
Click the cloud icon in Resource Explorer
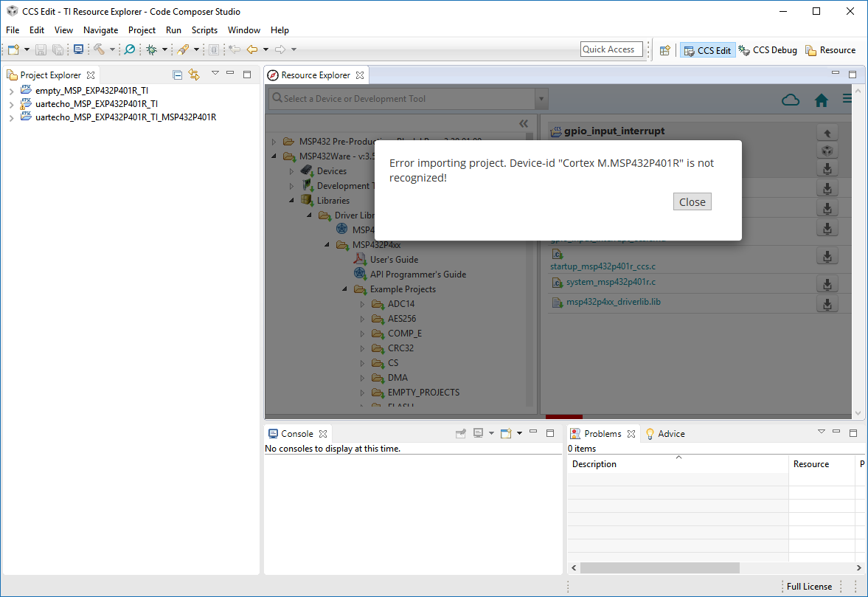[791, 100]
